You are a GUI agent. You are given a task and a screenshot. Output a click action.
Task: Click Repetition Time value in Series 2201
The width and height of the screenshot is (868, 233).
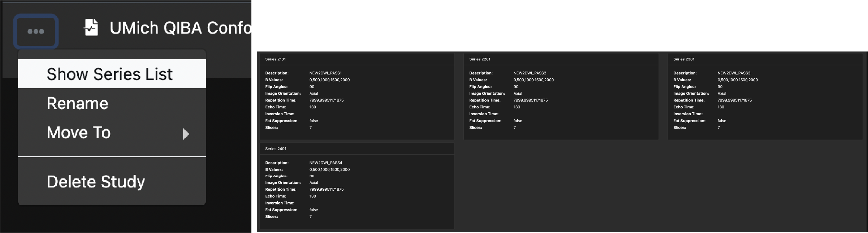coord(530,100)
